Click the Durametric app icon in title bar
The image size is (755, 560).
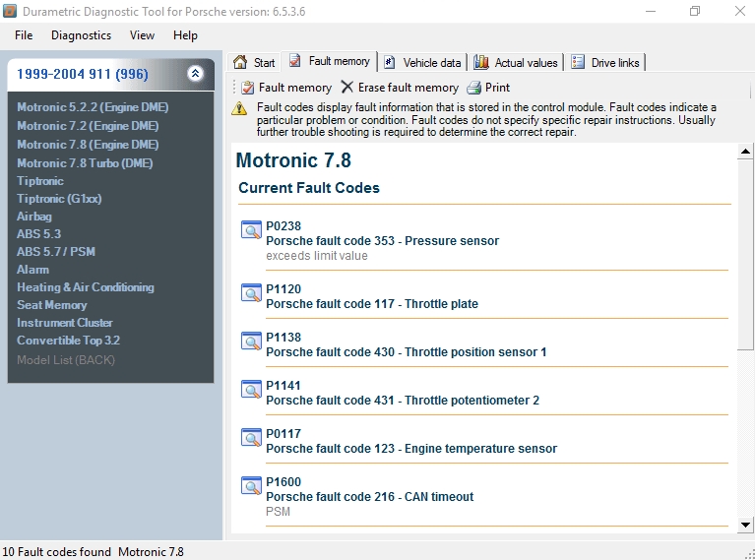[x=10, y=11]
